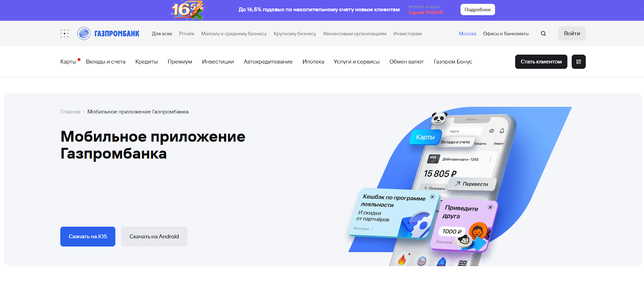Open Финансовым организациям section
Screen dimensions: 644x281
click(355, 34)
